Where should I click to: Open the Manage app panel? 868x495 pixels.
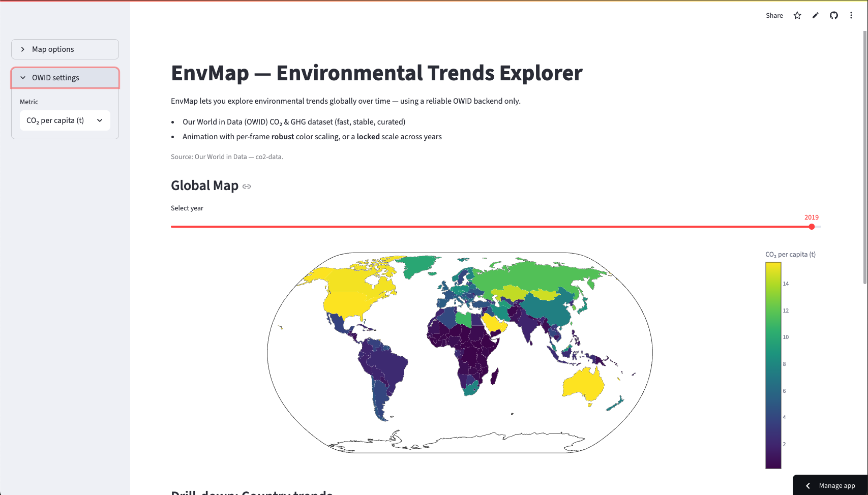point(836,485)
